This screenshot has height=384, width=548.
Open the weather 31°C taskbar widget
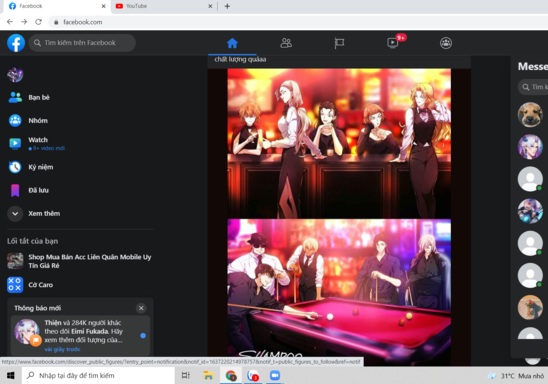516,376
